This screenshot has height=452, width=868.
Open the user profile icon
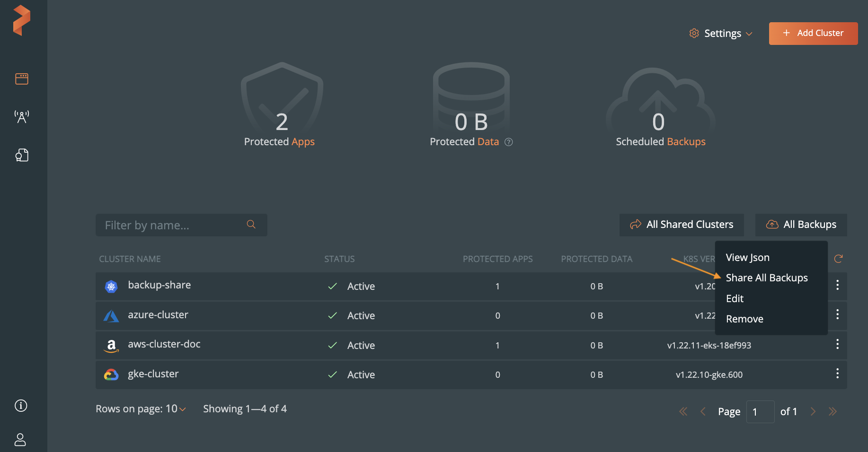(20, 440)
